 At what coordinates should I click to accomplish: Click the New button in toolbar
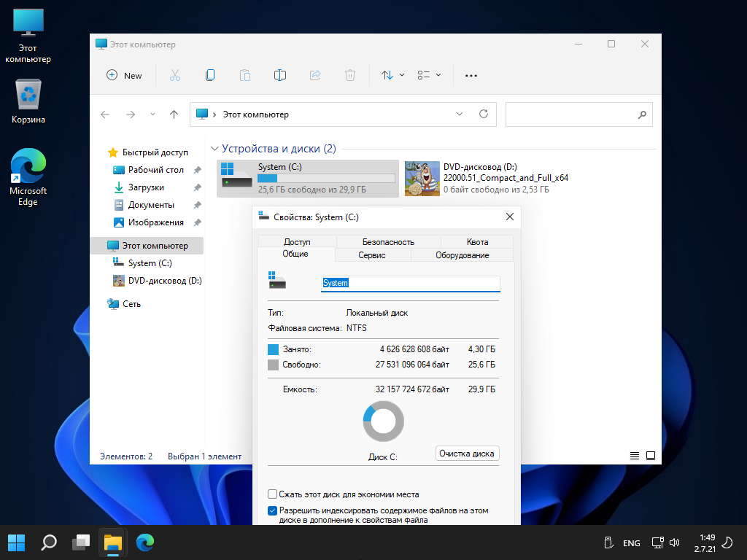(124, 75)
